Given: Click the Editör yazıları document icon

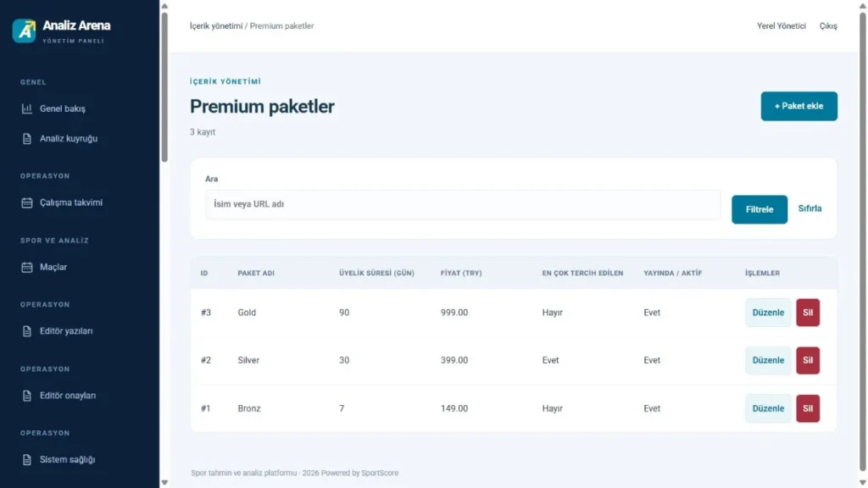Looking at the screenshot, I should [26, 331].
